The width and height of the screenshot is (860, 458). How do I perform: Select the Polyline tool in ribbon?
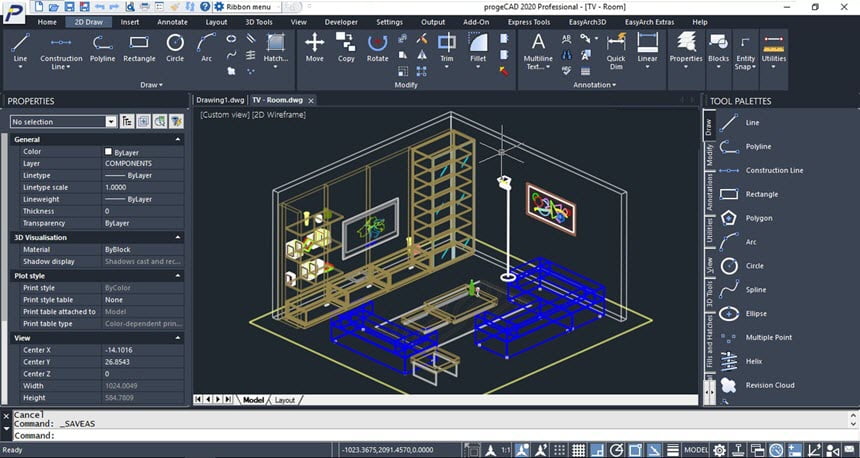[103, 48]
